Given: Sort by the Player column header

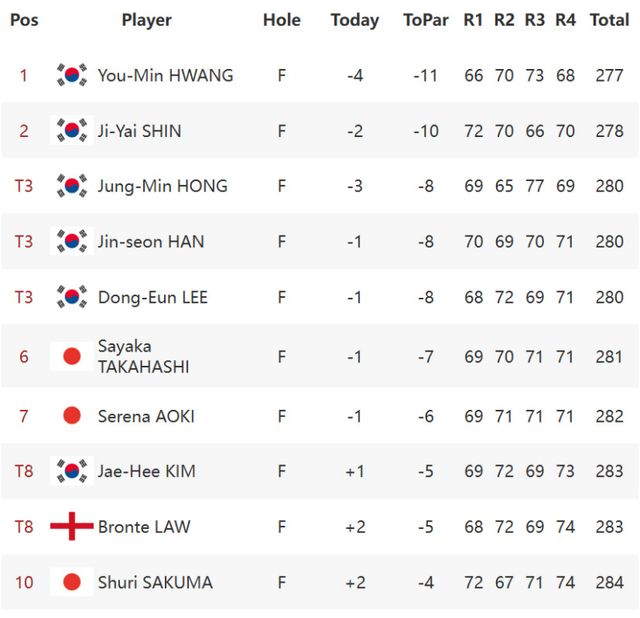Looking at the screenshot, I should 146,20.
